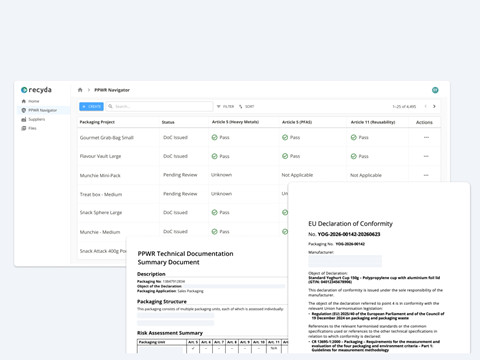Click the 1-25 of 4,495 pagination text
The image size is (480, 360).
[x=404, y=107]
